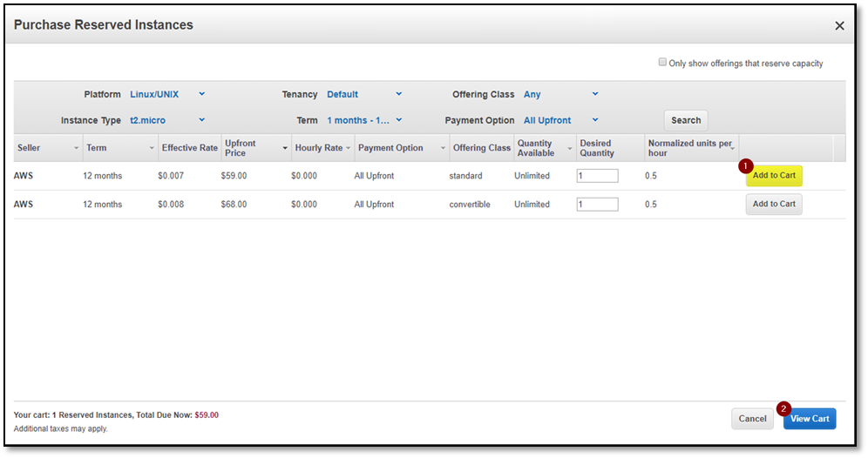The width and height of the screenshot is (868, 458).
Task: Open the Platform dropdown showing Linux/UNIX
Action: point(166,94)
